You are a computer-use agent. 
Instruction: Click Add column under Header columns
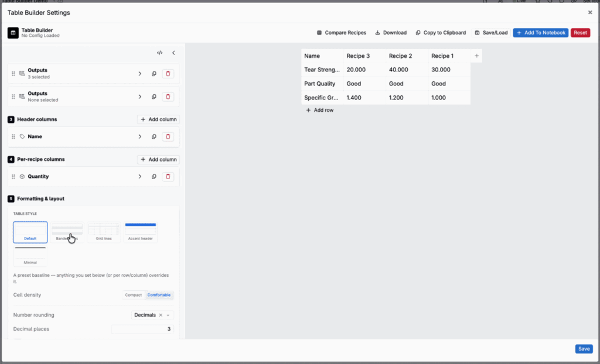[158, 119]
